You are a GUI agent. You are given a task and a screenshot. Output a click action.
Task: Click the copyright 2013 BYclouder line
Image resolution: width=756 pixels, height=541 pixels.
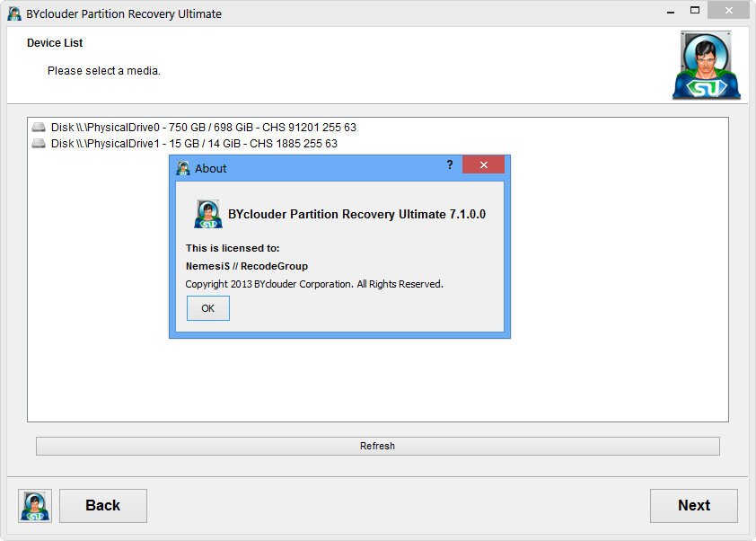point(314,284)
